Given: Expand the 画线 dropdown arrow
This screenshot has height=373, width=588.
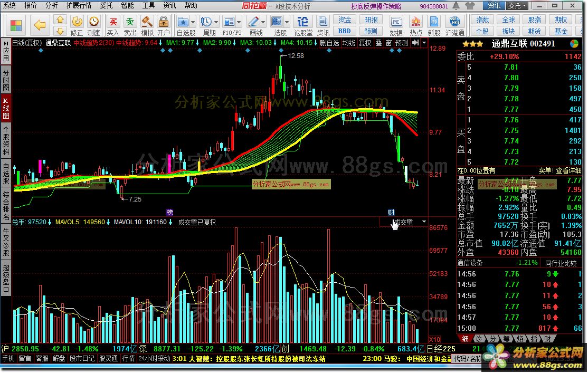Looking at the screenshot, I should 263,22.
